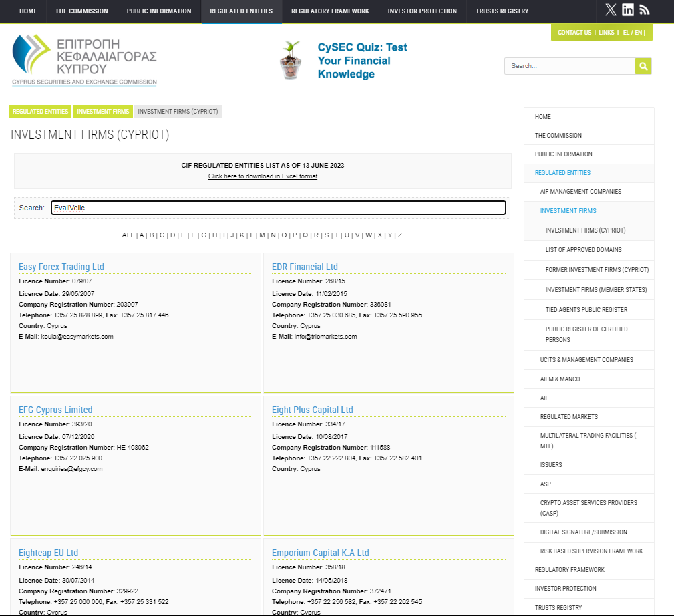This screenshot has width=674, height=616.
Task: Select THE COMMISSION in right sidebar
Action: [x=589, y=136]
